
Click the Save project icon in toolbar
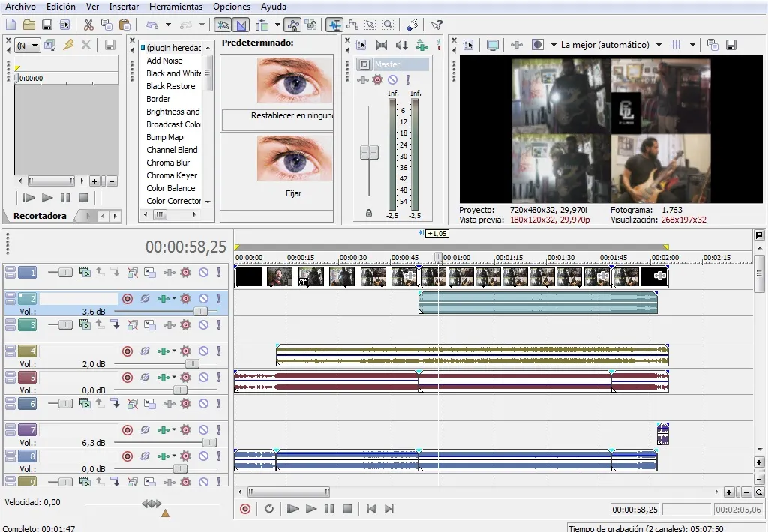tap(47, 25)
